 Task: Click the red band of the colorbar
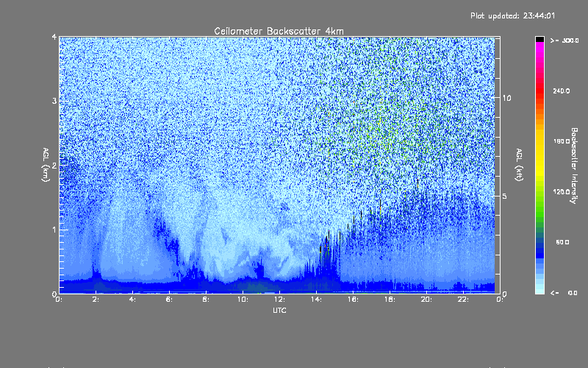539,92
